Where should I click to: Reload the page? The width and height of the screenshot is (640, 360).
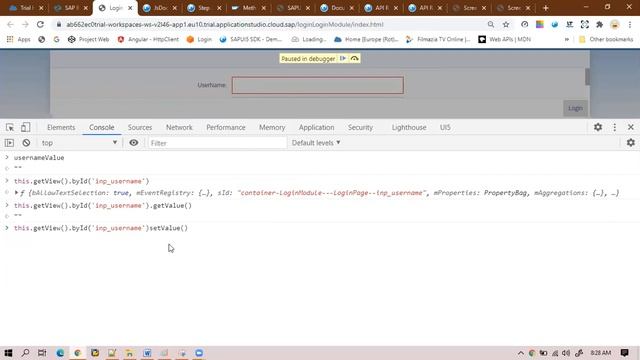pos(40,24)
